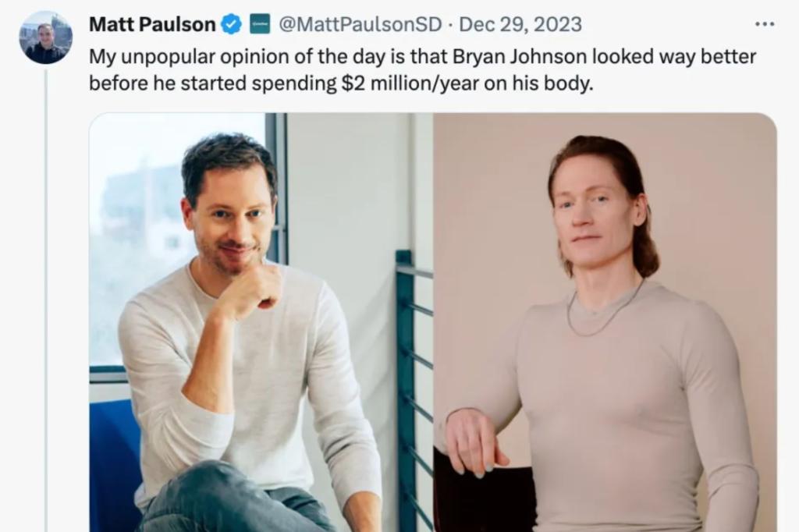Click the green affiliate badge icon
Viewport: 799px width, 532px height.
(259, 24)
